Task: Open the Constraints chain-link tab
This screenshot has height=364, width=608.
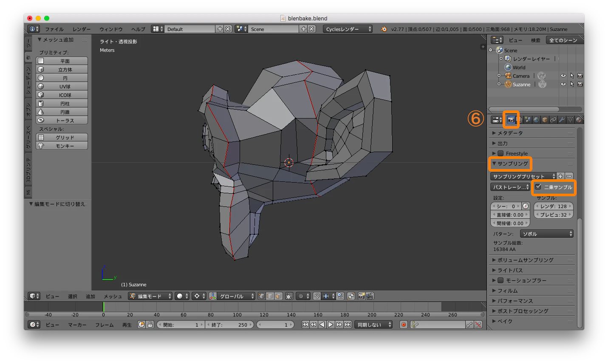Action: coord(553,120)
